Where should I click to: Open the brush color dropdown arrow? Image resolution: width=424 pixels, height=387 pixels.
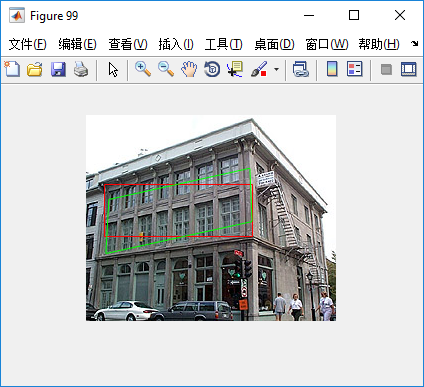pyautogui.click(x=276, y=70)
